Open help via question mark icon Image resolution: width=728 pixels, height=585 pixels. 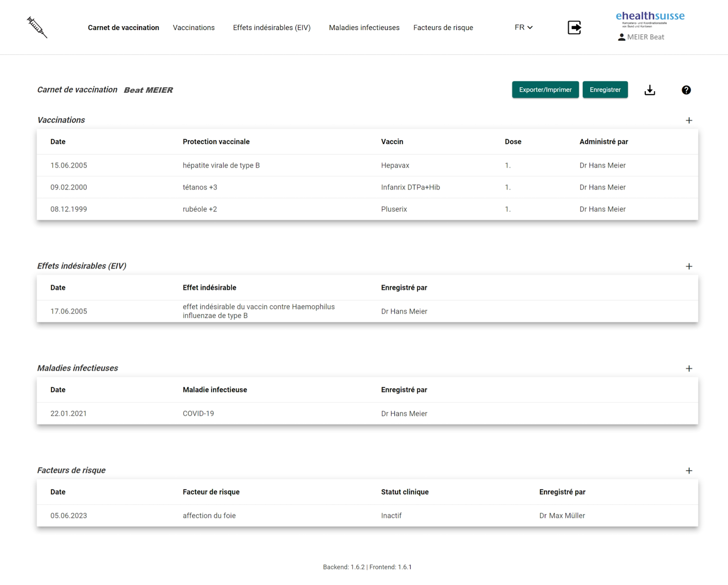(x=686, y=90)
